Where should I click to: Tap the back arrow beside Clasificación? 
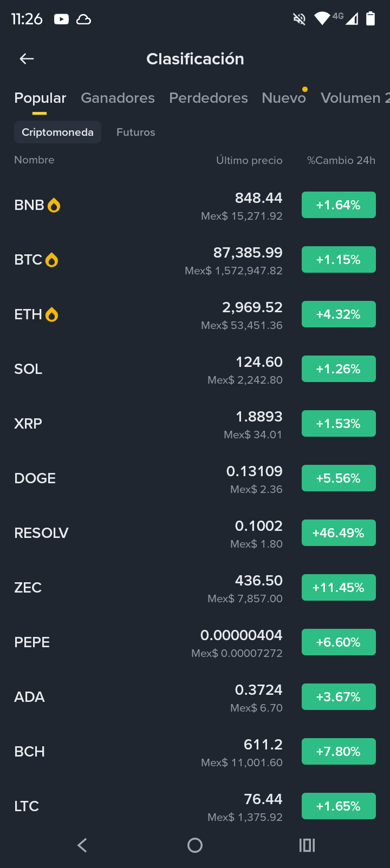(27, 59)
